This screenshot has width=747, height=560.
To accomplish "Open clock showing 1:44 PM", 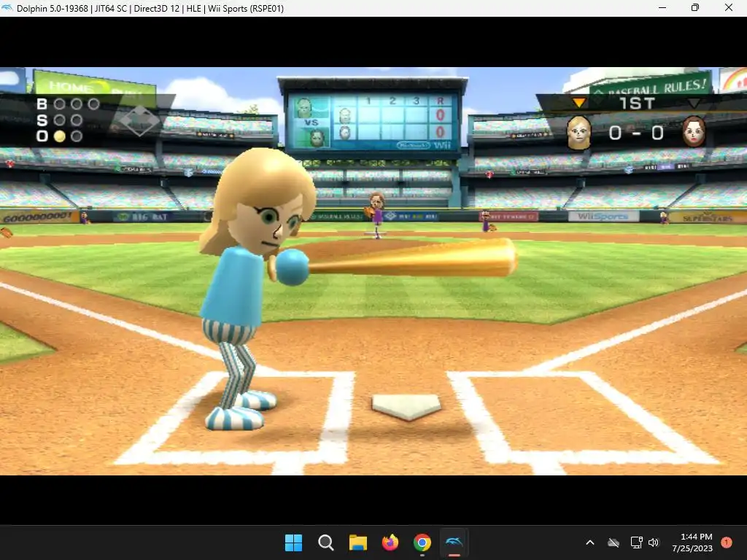I will coord(692,542).
